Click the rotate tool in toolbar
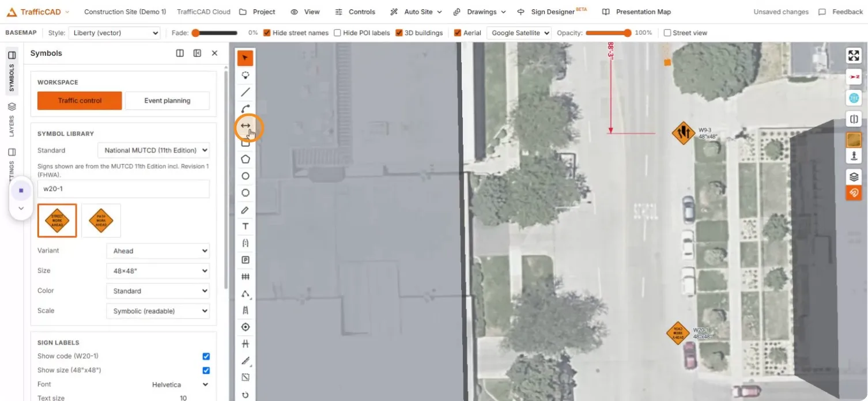This screenshot has height=401, width=868. click(246, 395)
